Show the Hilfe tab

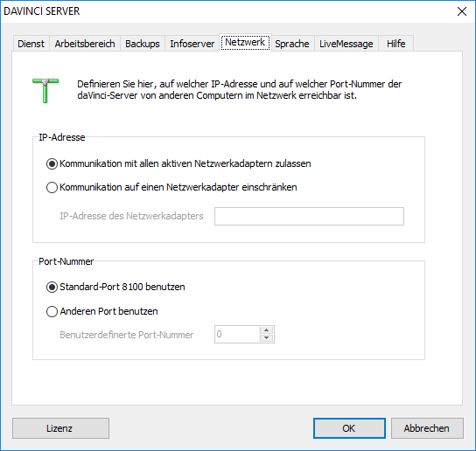pos(395,44)
